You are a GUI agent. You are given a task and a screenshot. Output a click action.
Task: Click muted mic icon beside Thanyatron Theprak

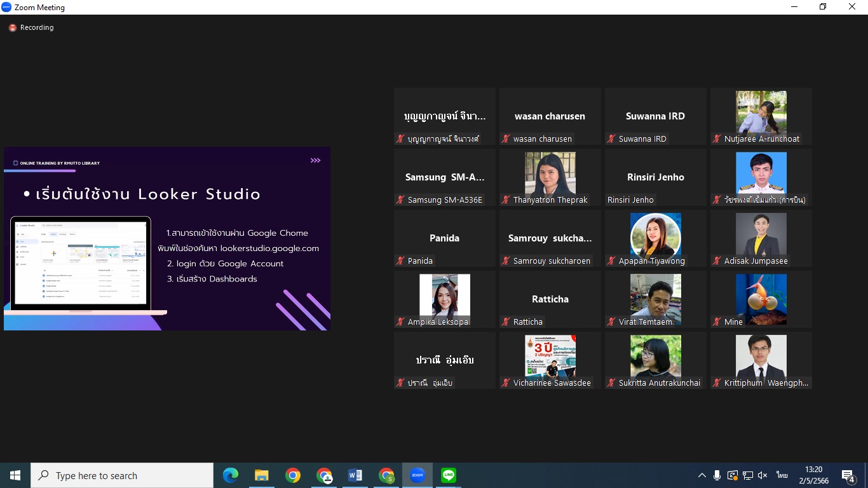[506, 200]
